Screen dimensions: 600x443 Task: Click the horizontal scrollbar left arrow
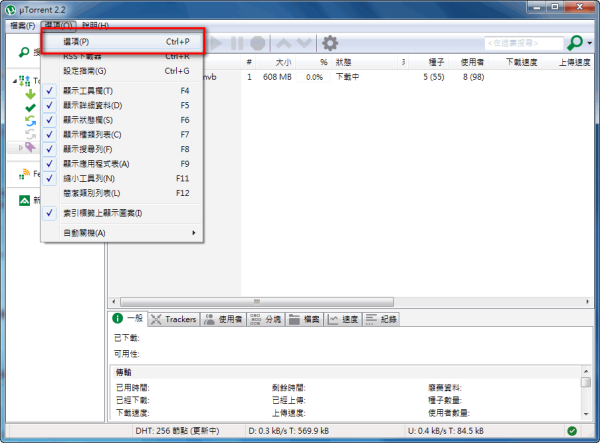[114, 302]
